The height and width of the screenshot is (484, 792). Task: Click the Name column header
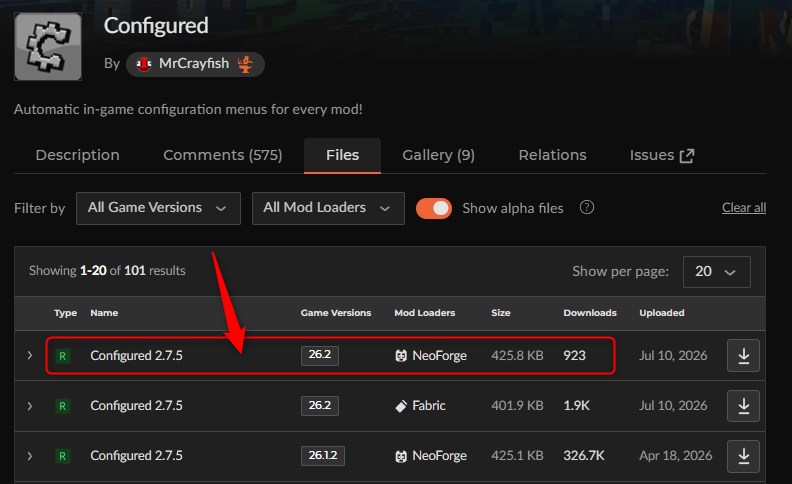(x=104, y=313)
